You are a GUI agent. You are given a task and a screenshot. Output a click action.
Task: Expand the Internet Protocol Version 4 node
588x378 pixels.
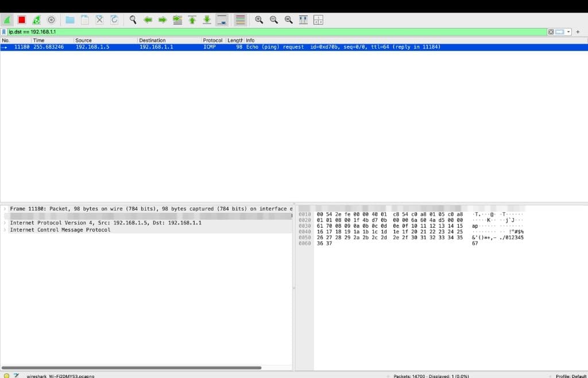pyautogui.click(x=5, y=223)
